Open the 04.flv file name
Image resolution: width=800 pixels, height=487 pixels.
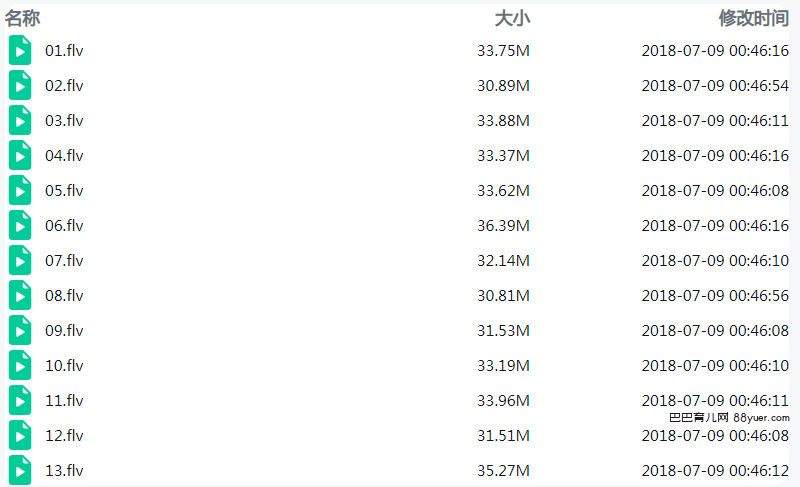(x=64, y=156)
